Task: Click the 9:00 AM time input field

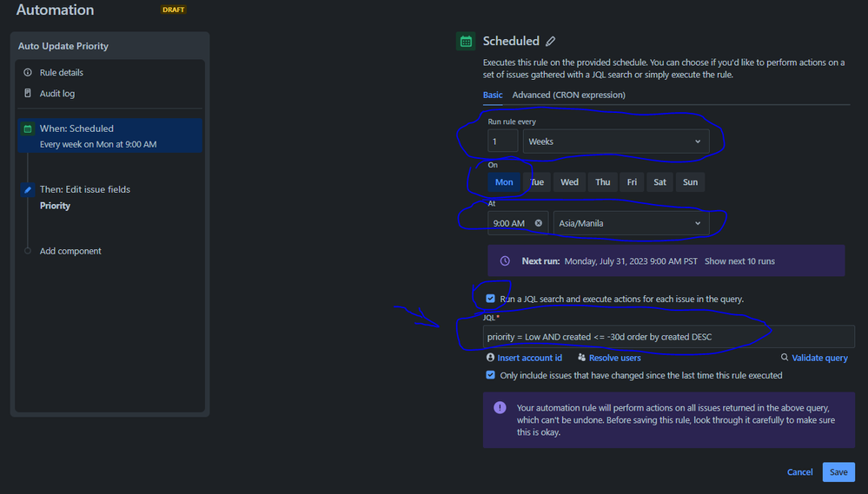Action: pyautogui.click(x=518, y=223)
